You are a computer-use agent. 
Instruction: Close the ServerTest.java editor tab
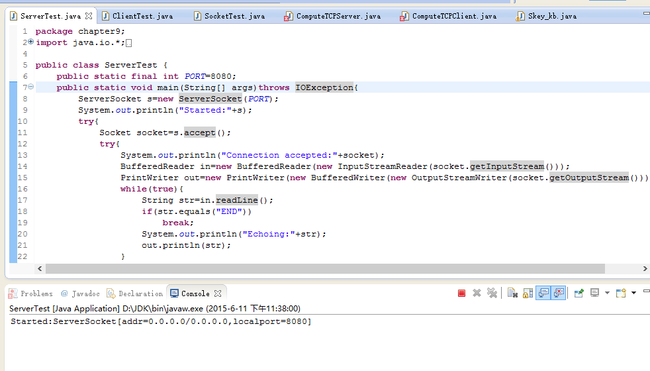point(88,16)
